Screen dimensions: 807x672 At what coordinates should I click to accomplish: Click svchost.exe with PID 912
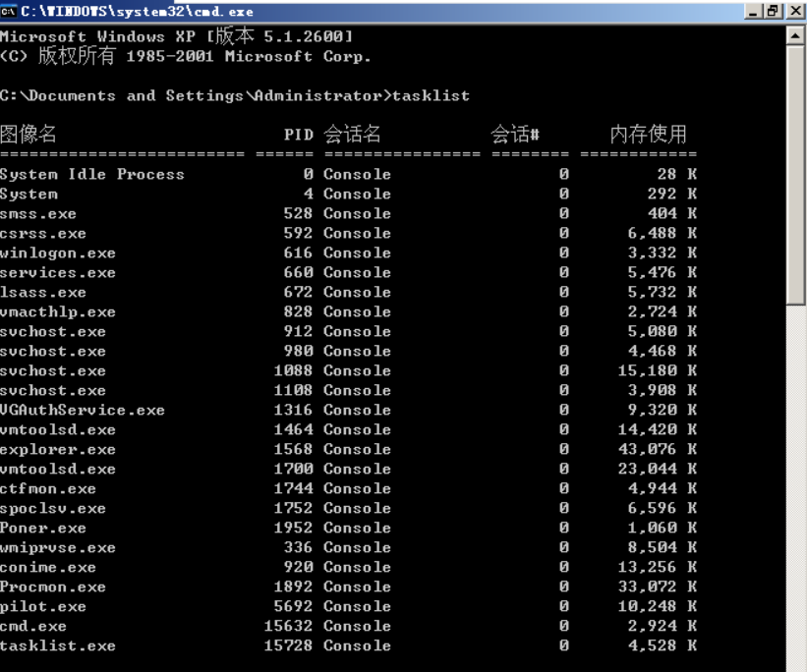[x=53, y=331]
